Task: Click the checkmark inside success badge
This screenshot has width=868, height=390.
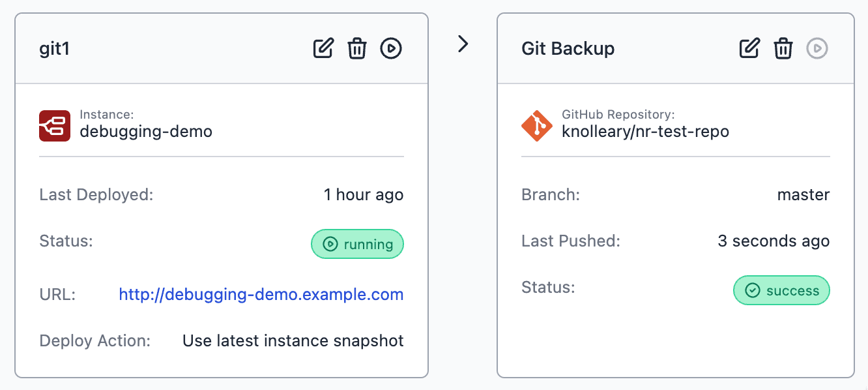Action: 751,290
